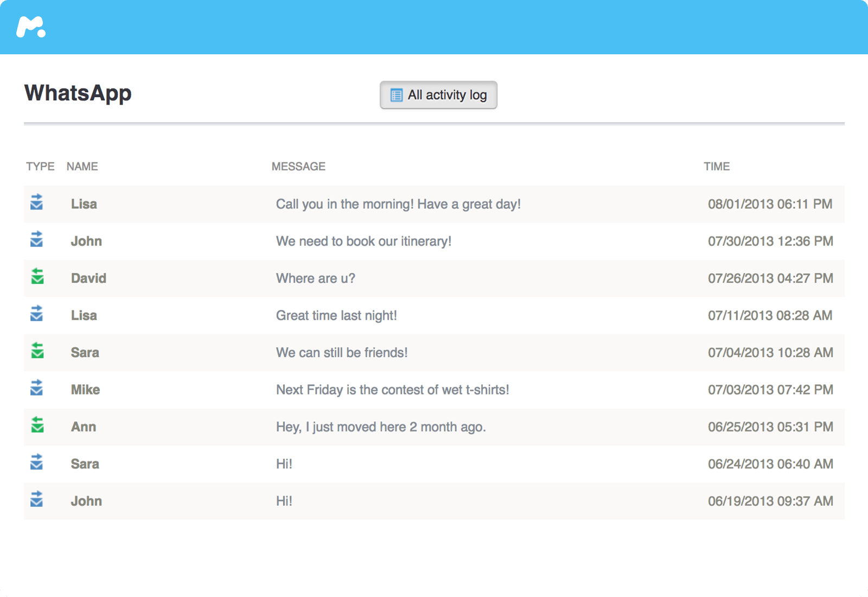Click message 'Call you in the morning! Have a great day!'

click(398, 205)
